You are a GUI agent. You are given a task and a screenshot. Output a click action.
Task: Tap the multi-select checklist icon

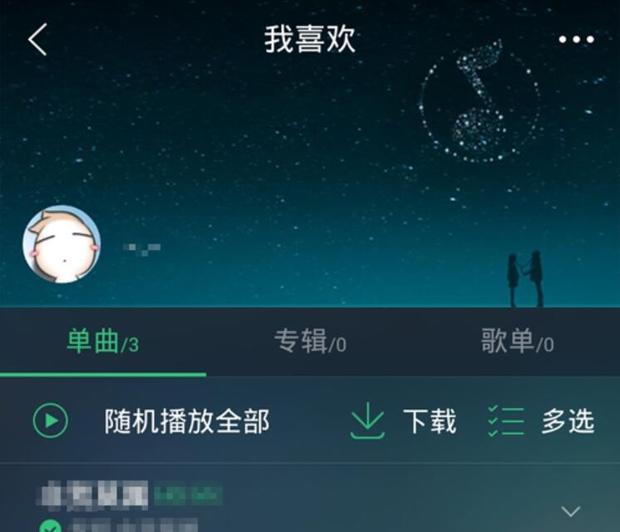pyautogui.click(x=507, y=421)
